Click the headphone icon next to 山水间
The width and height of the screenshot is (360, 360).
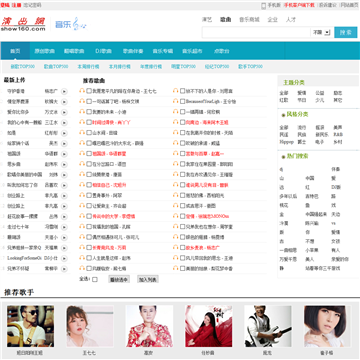point(82,132)
